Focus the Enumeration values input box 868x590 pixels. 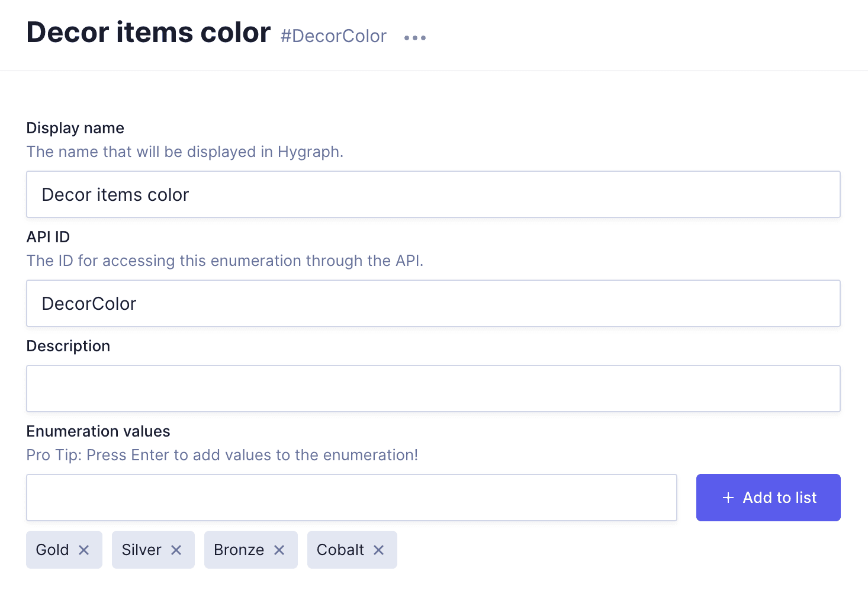351,498
